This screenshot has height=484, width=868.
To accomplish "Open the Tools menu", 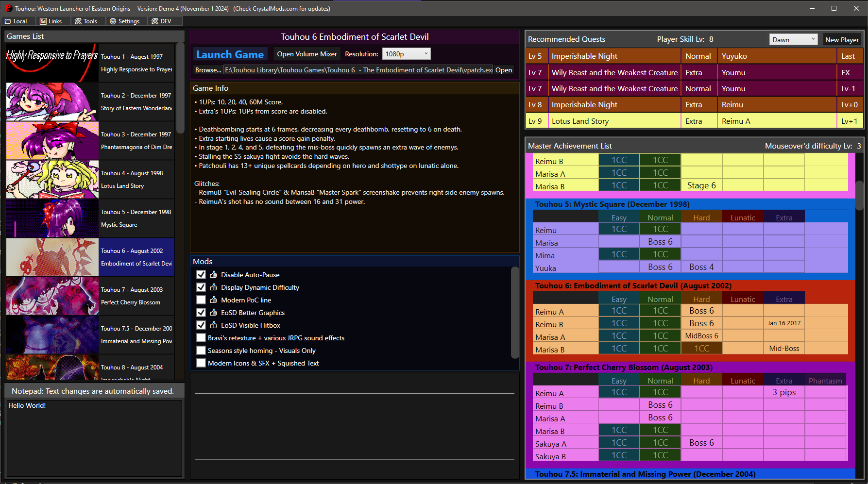I will (x=85, y=21).
